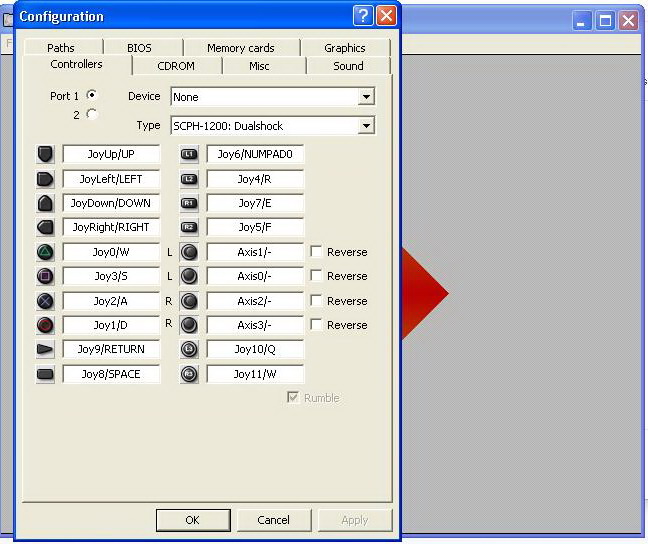Switch to the Graphics tab
The height and width of the screenshot is (544, 648).
coord(345,48)
